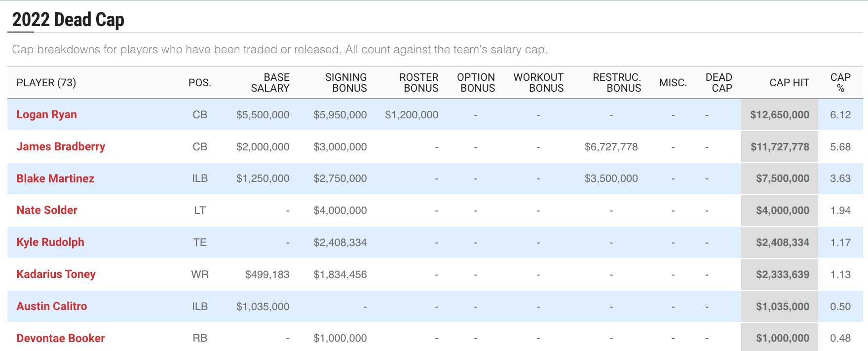
Task: Sort table by Base Salary header
Action: (270, 83)
